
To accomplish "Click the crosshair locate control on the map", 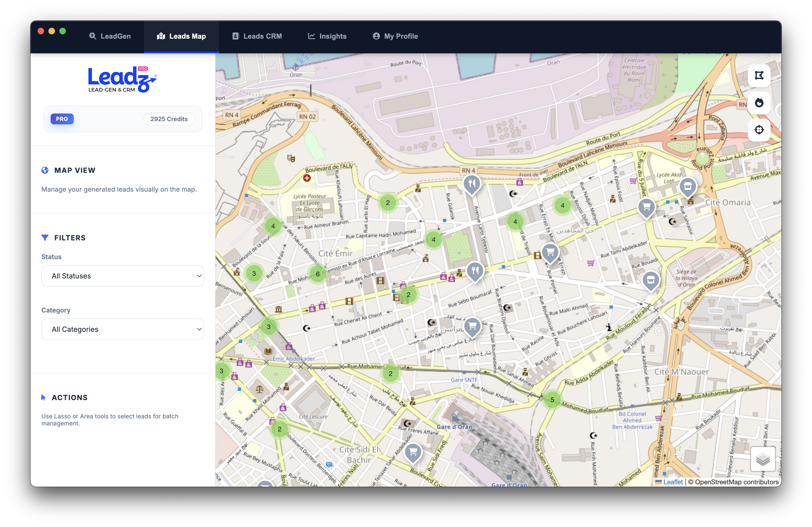I will point(759,130).
